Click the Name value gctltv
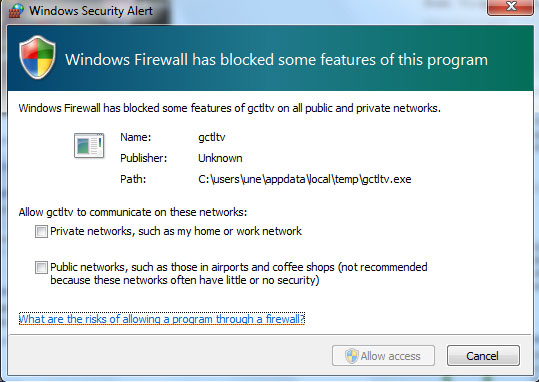Screen dimensions: 539x382 click(x=212, y=138)
